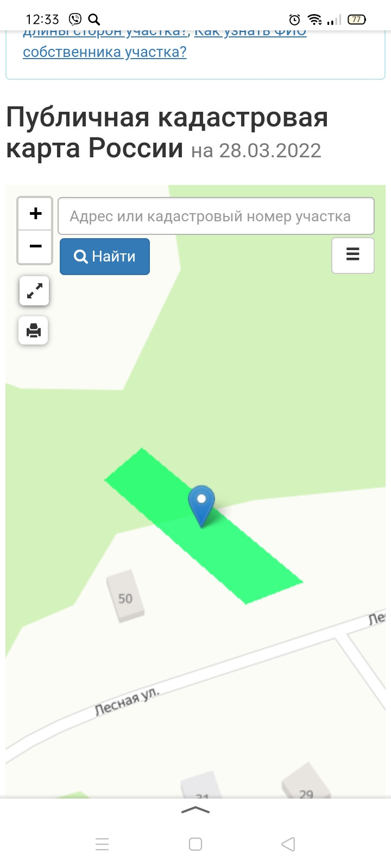The width and height of the screenshot is (391, 868).
Task: Tap Android home square button
Action: (x=195, y=844)
